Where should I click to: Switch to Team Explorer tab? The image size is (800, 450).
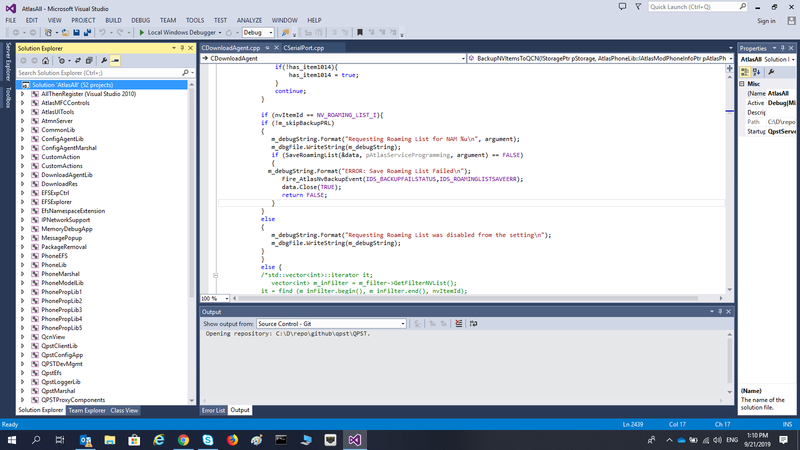tap(87, 410)
